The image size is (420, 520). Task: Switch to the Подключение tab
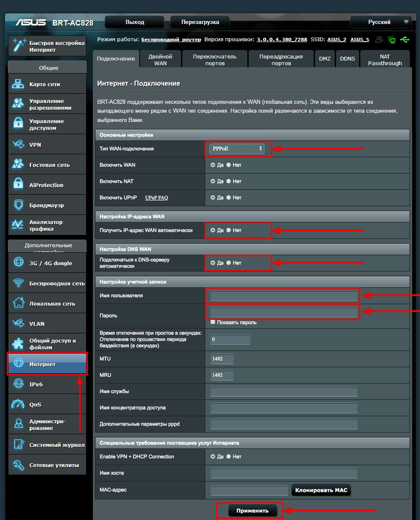(116, 59)
